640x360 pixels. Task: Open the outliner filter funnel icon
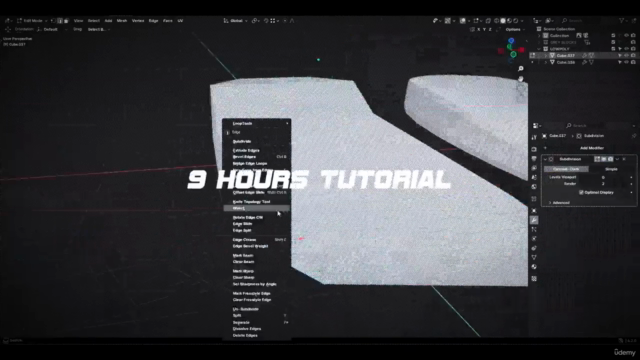click(622, 20)
